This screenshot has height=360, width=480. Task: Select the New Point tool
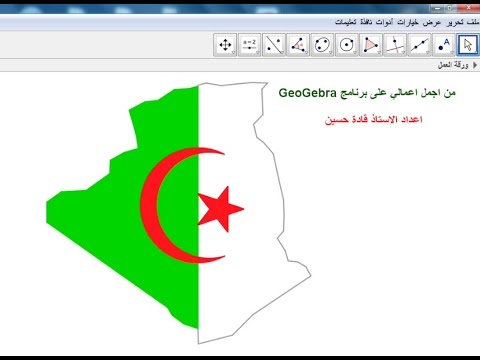(x=444, y=45)
